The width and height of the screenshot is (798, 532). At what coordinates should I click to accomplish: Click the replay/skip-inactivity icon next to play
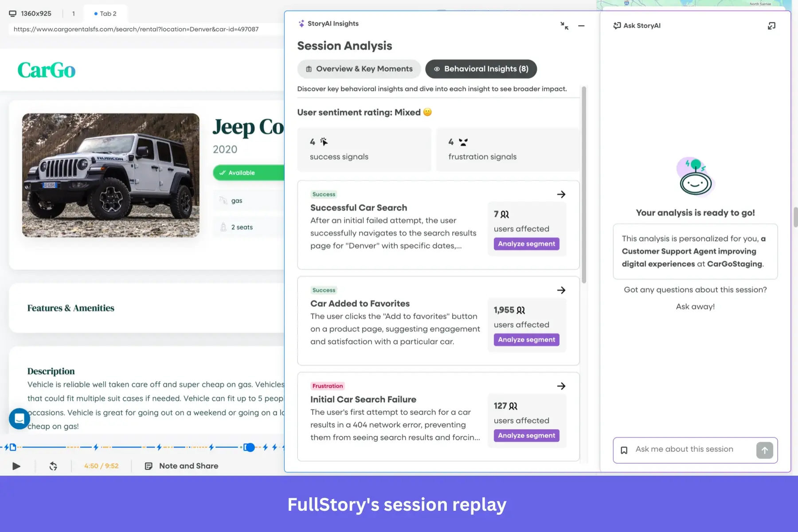[53, 466]
